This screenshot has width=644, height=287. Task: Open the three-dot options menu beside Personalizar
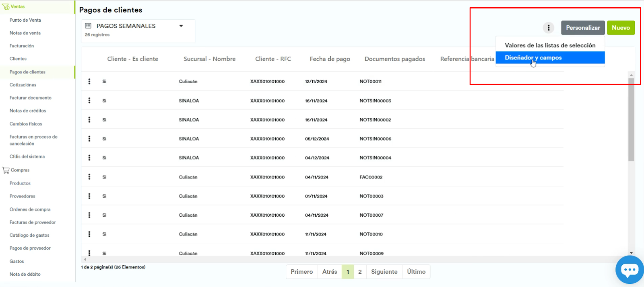pos(548,28)
